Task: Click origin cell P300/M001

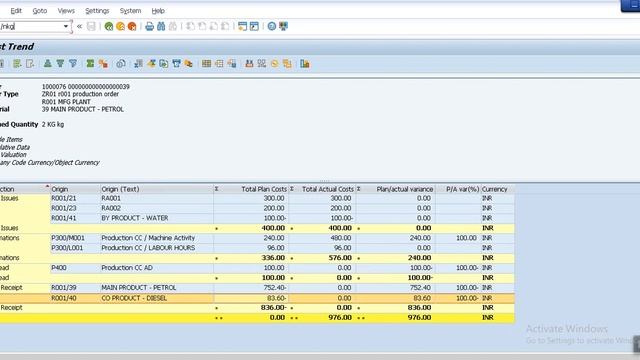Action: (x=75, y=238)
